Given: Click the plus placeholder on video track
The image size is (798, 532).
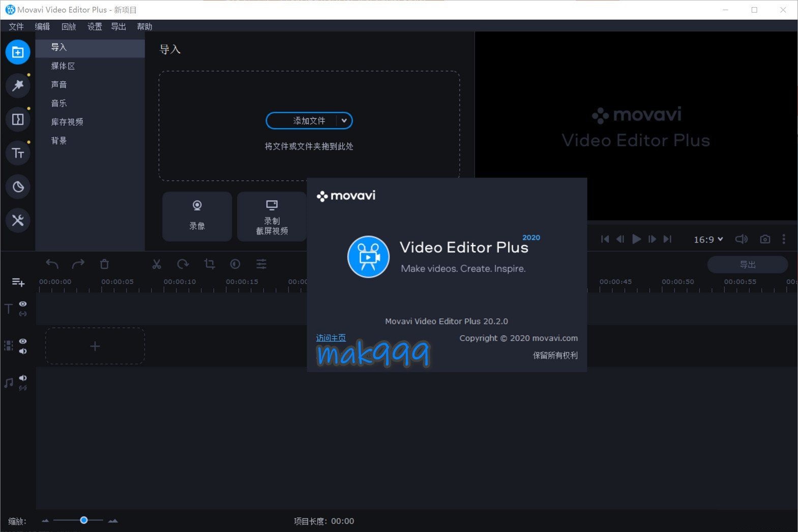Looking at the screenshot, I should click(x=95, y=346).
